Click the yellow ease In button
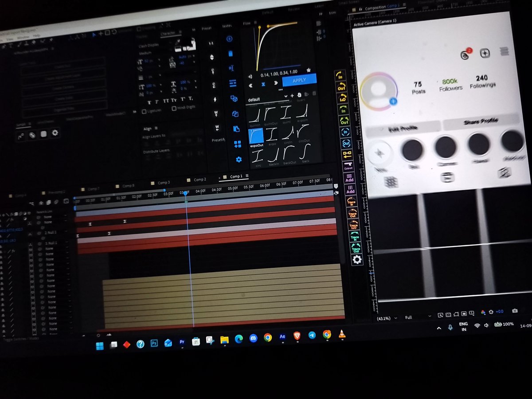The image size is (532, 399). coord(340,75)
